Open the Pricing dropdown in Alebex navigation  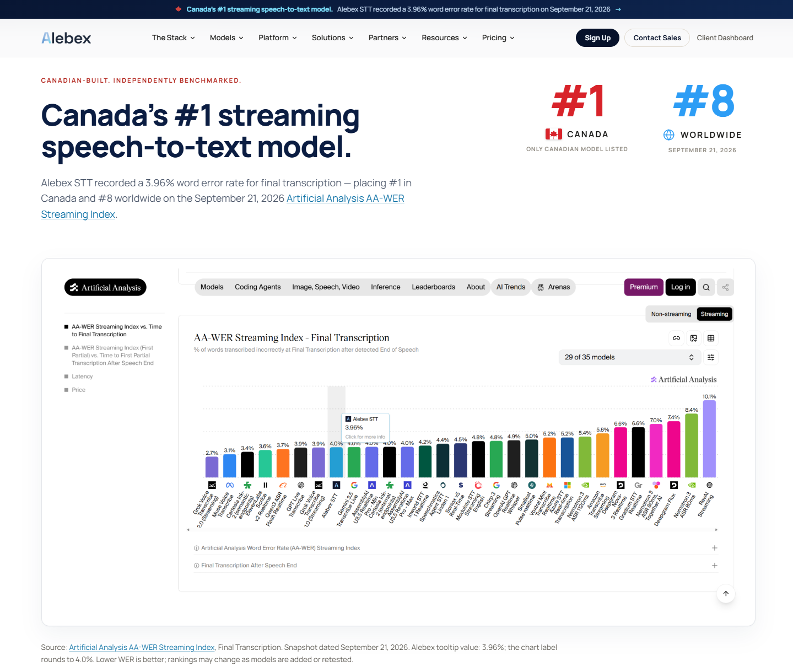(x=498, y=38)
